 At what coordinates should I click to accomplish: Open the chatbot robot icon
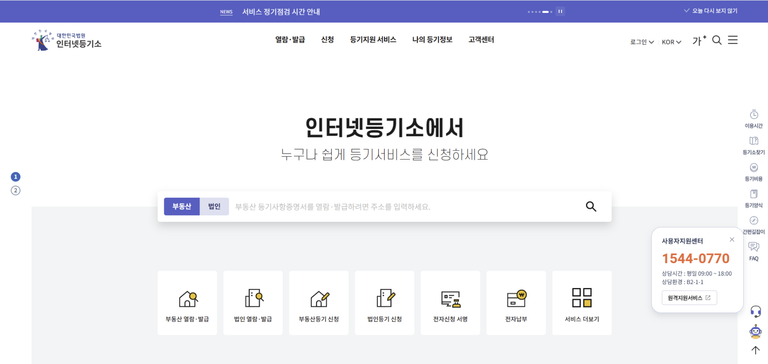click(755, 332)
